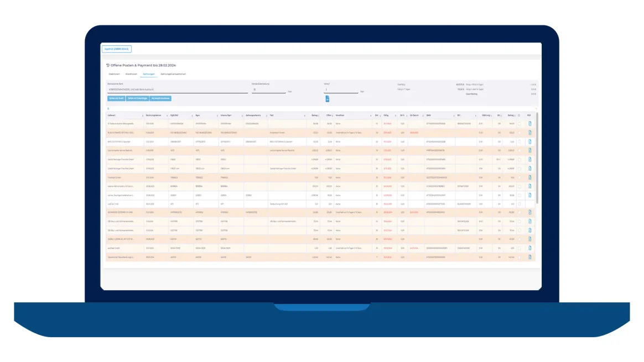Click the logisth.AI button at top left

coord(117,49)
